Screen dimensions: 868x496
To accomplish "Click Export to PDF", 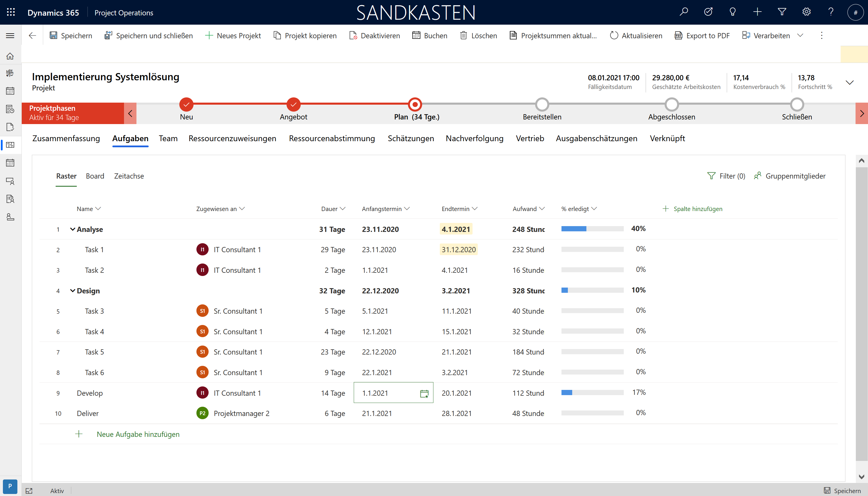I will [x=702, y=35].
